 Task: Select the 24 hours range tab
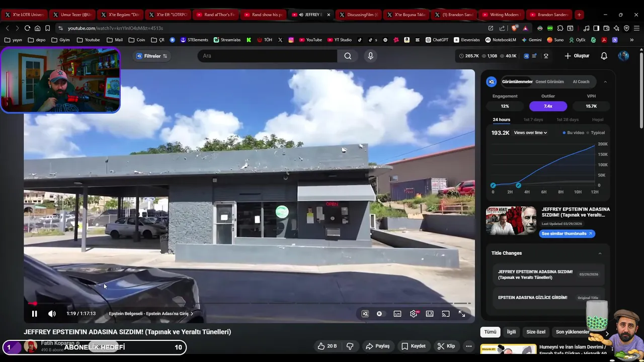coord(501,120)
